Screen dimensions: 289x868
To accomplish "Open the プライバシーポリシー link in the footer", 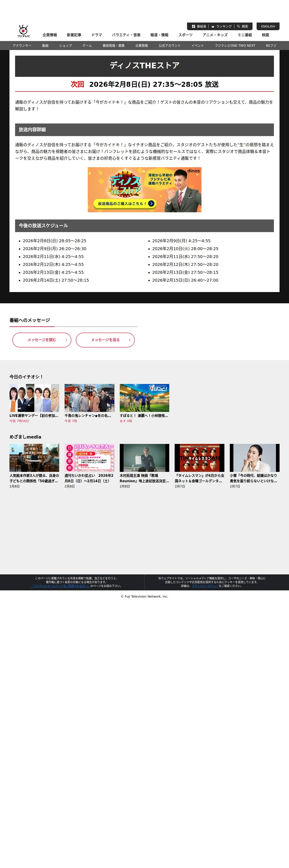I will pos(205,586).
